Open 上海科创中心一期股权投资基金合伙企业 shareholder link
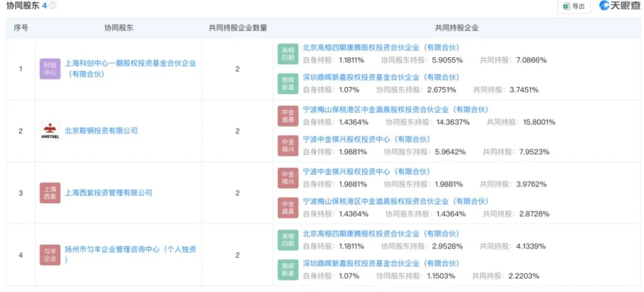This screenshot has height=292, width=644. click(x=130, y=64)
